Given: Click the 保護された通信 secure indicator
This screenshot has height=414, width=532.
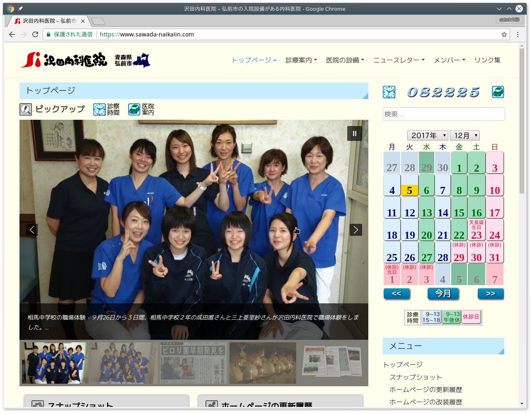Looking at the screenshot, I should coord(70,34).
